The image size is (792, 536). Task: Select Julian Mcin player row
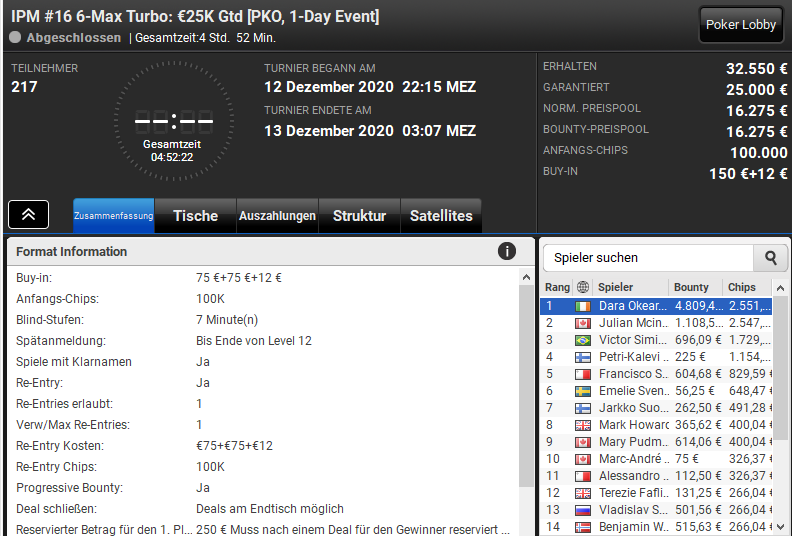pos(656,323)
